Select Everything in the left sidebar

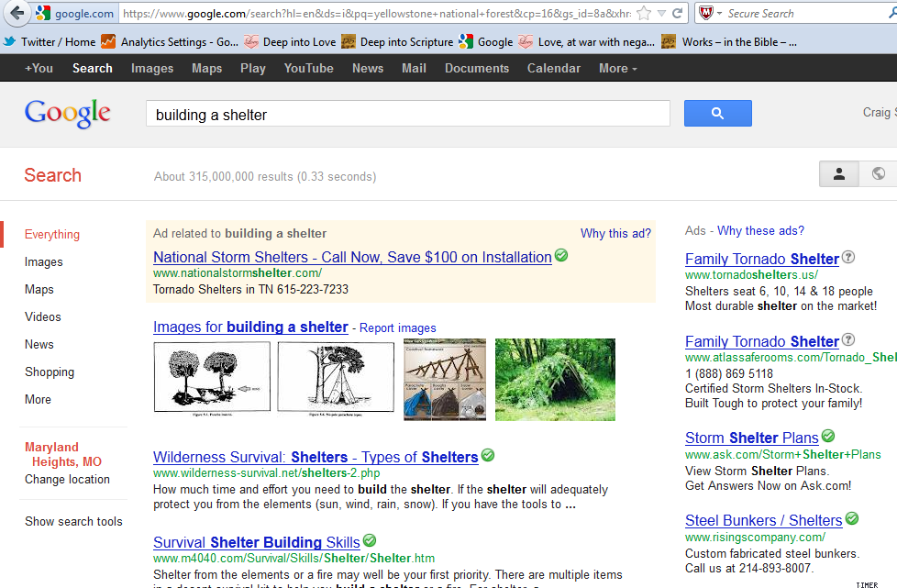click(x=52, y=234)
